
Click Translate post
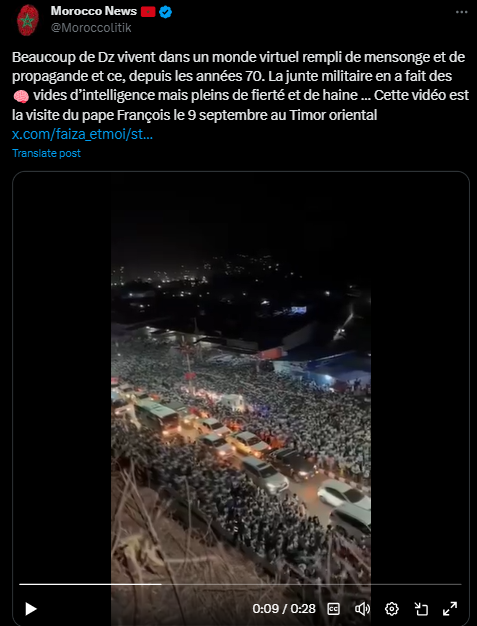pos(46,153)
